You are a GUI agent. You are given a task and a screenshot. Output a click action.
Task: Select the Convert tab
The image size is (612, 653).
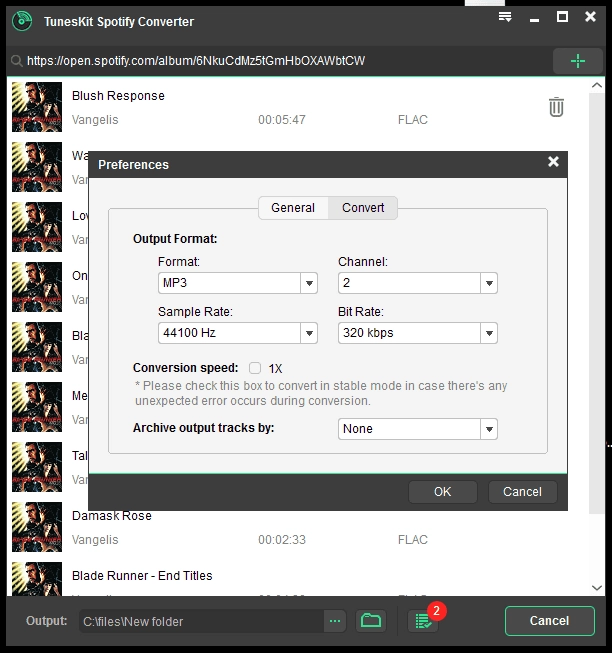point(363,208)
